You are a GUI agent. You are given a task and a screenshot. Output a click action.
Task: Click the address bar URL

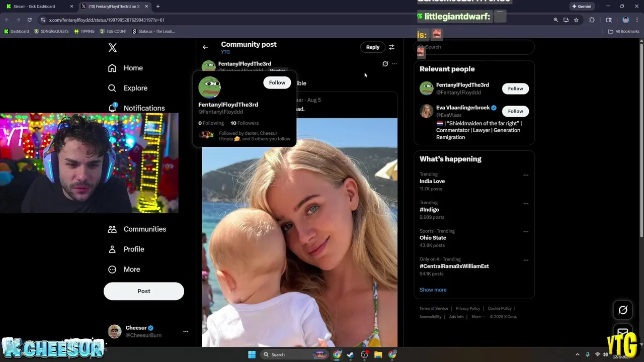[x=107, y=20]
